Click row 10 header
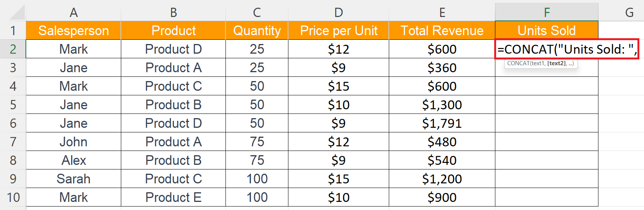The image size is (644, 210). tap(13, 197)
